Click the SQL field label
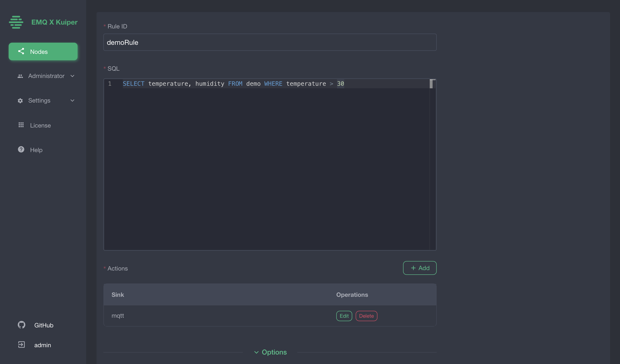620x364 pixels. pos(113,69)
